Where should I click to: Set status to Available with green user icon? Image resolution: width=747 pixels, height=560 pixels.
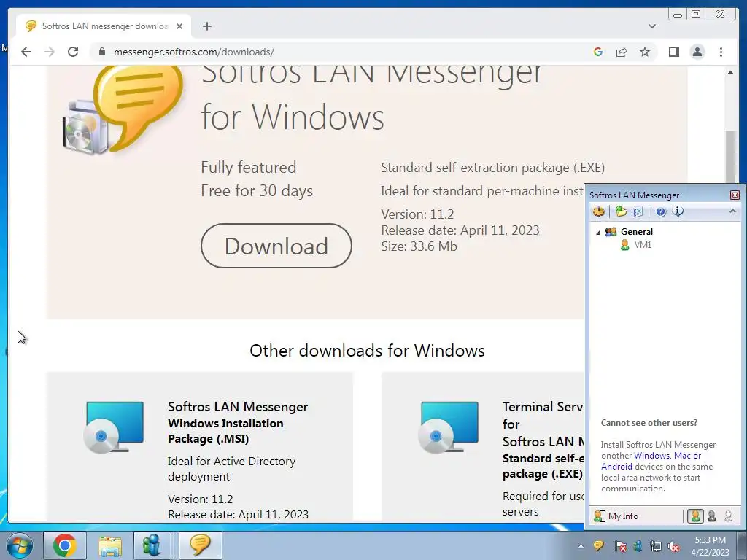pos(695,516)
